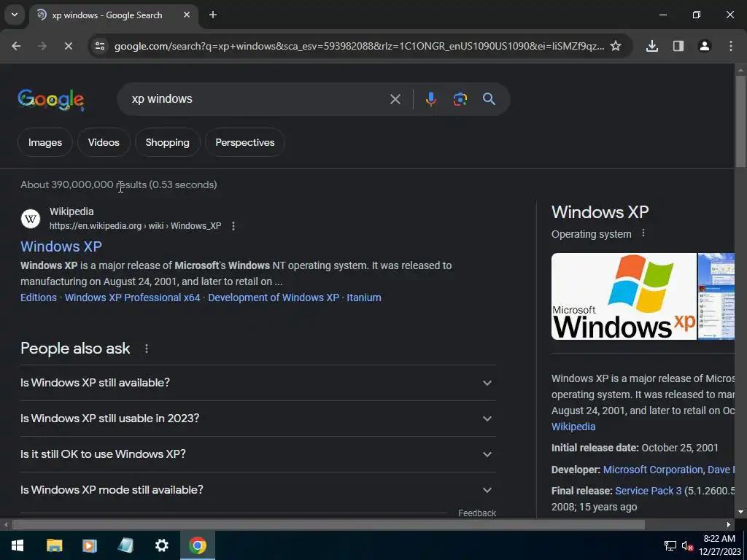The width and height of the screenshot is (747, 560).
Task: Search by image with Google Lens icon
Action: 460,99
